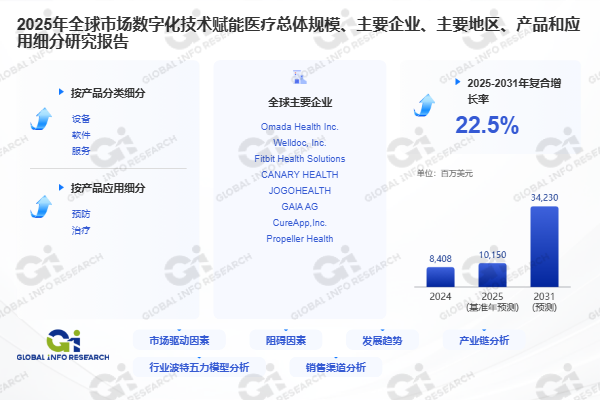Click the 按产品分类细分 heading
This screenshot has width=600, height=400.
coord(108,93)
